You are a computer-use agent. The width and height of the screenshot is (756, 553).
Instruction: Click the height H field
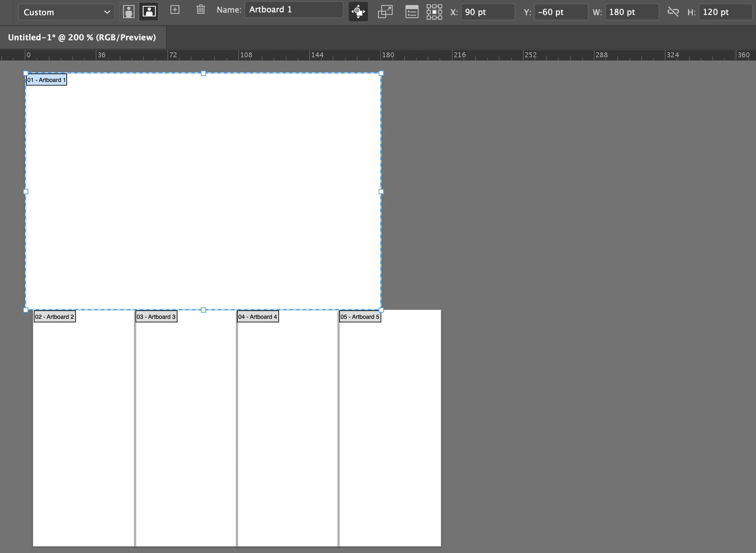(725, 12)
